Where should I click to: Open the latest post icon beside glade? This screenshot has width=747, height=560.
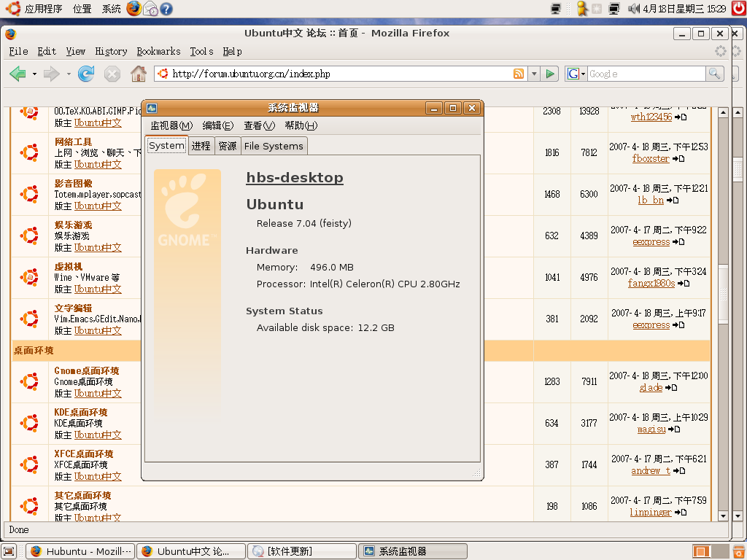pyautogui.click(x=671, y=388)
